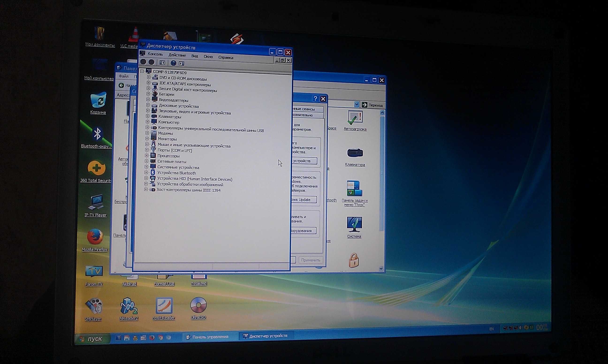This screenshot has width=608, height=364.
Task: Open Система icon in Control Panel
Action: [354, 227]
